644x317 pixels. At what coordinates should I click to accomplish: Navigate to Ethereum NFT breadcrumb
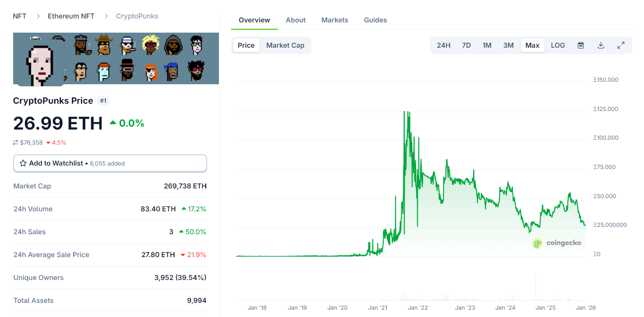[71, 16]
